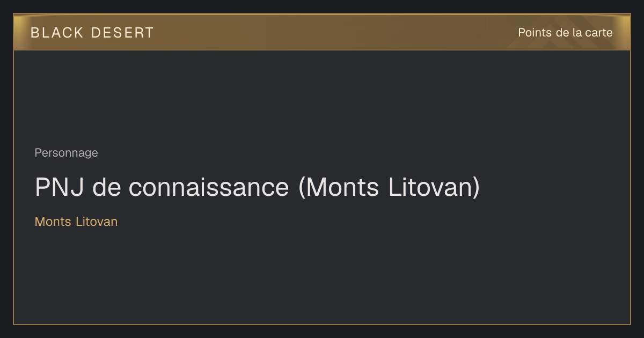Click the word de in the title
644x338 pixels.
pos(107,187)
